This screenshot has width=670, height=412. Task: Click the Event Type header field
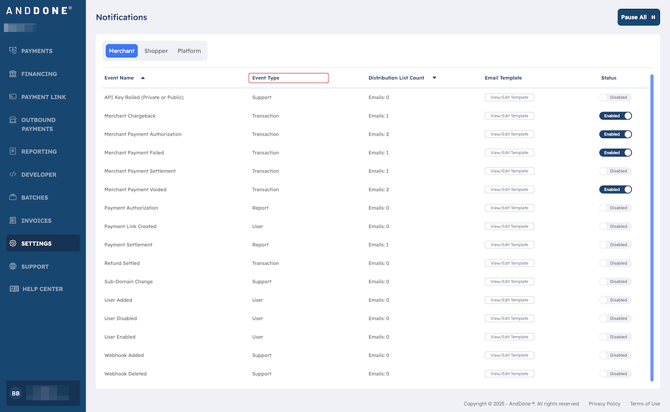[288, 78]
